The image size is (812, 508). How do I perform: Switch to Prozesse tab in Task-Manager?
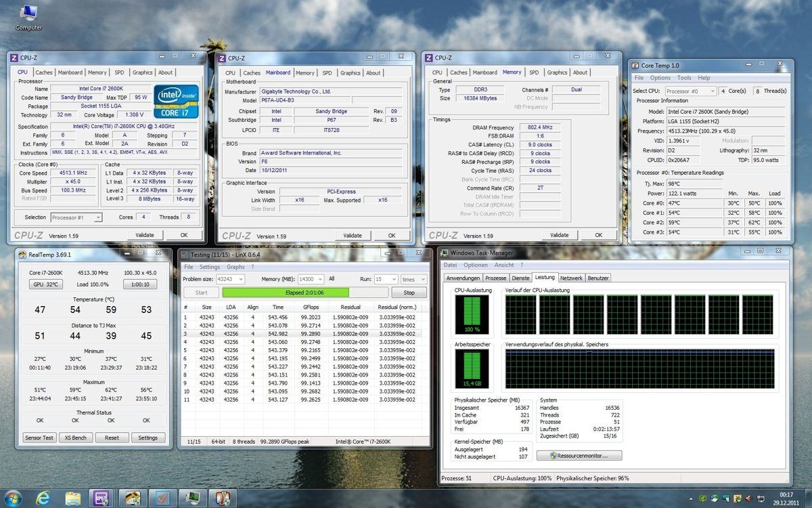[495, 278]
